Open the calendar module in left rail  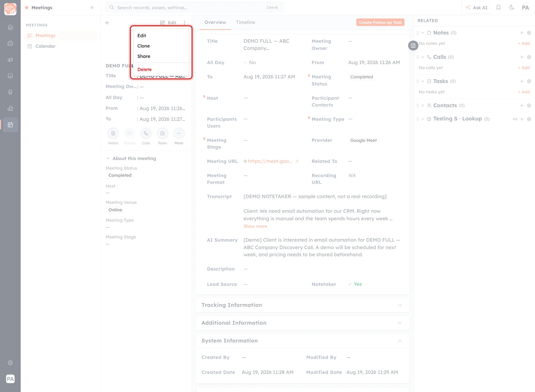10,125
